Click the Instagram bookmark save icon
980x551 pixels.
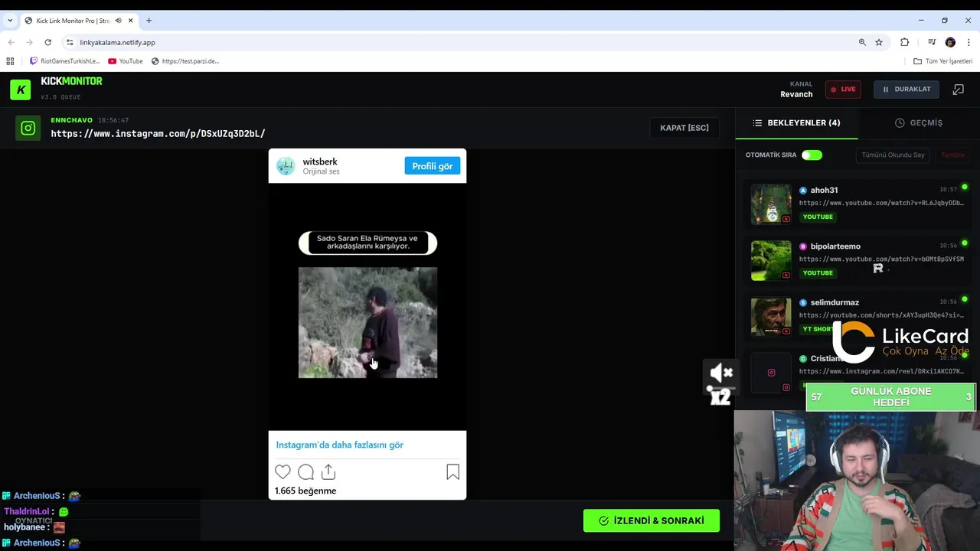452,472
